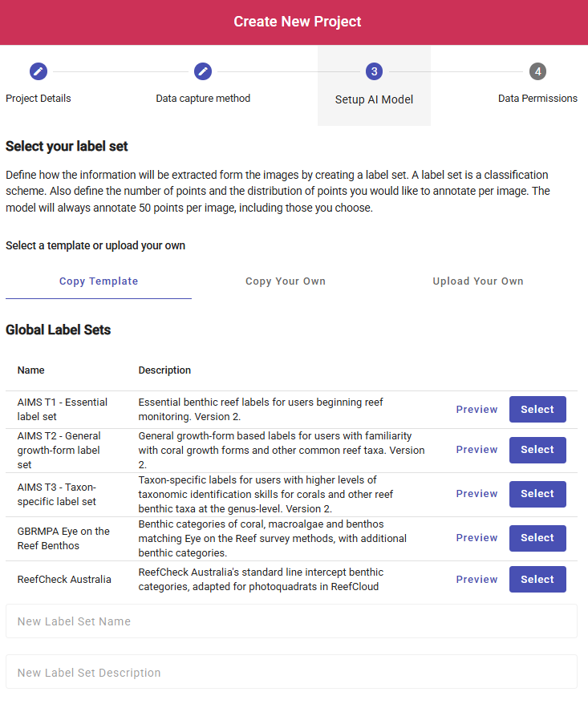Click the New Label Set Description field

coord(291,672)
